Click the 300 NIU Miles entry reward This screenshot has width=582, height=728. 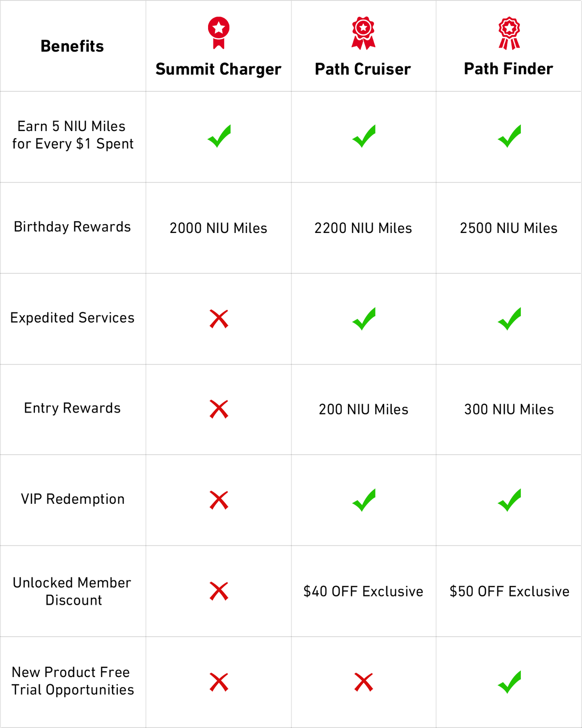[509, 409]
